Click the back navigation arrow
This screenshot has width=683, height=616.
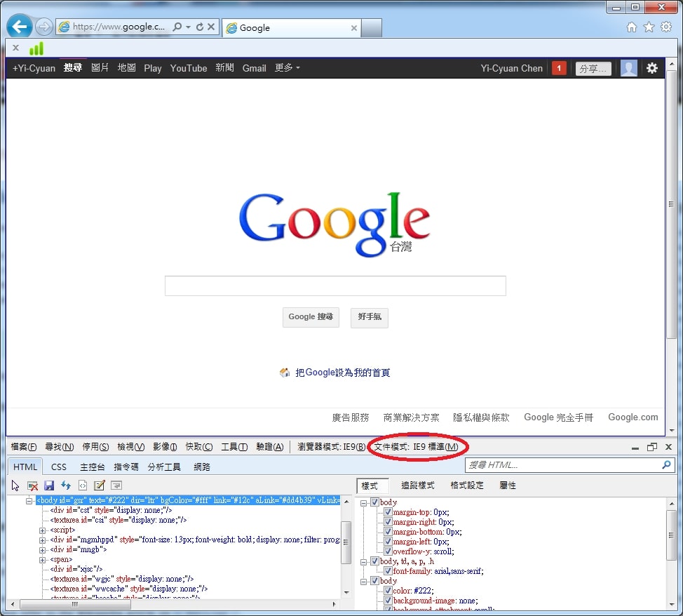coord(19,27)
